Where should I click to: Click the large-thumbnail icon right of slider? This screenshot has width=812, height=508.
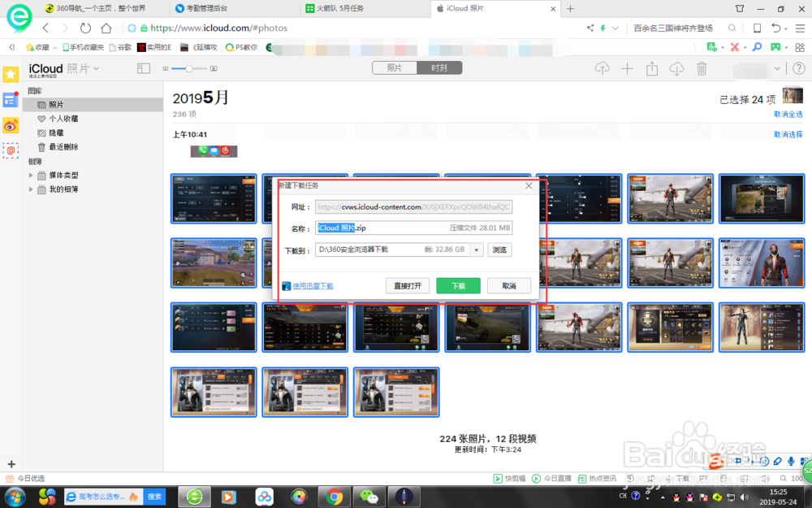214,68
